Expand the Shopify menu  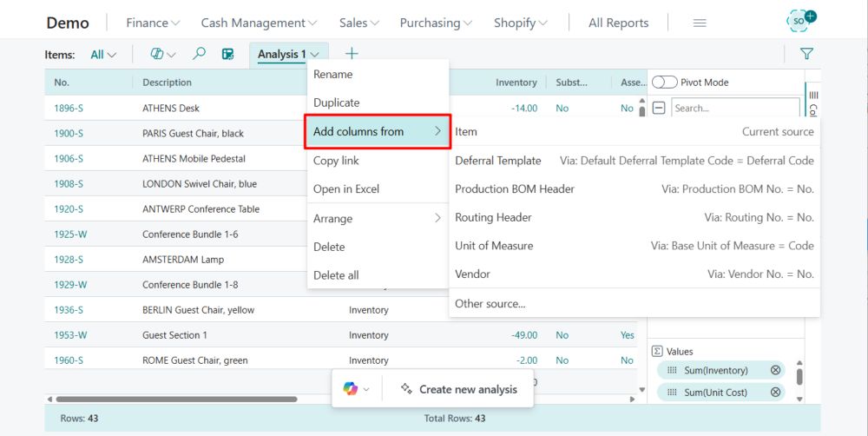tap(520, 23)
